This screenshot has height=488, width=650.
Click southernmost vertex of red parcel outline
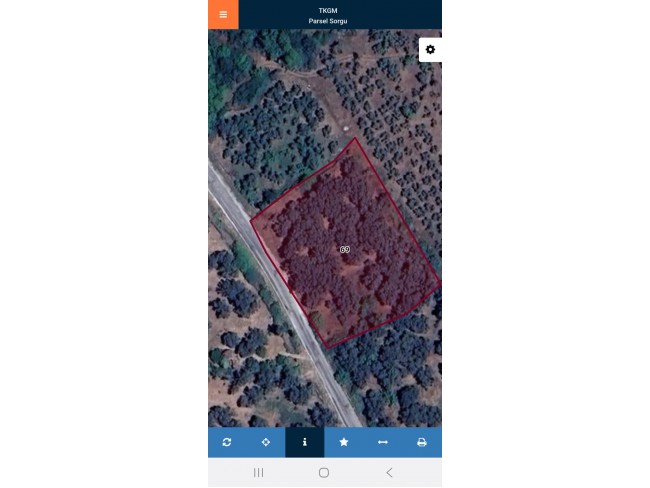[327, 348]
